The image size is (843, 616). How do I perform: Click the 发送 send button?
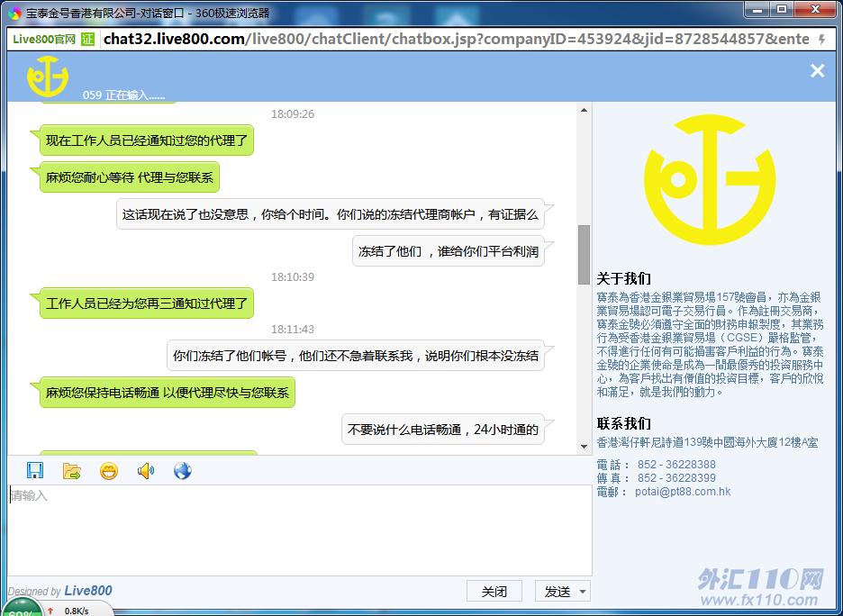click(557, 592)
